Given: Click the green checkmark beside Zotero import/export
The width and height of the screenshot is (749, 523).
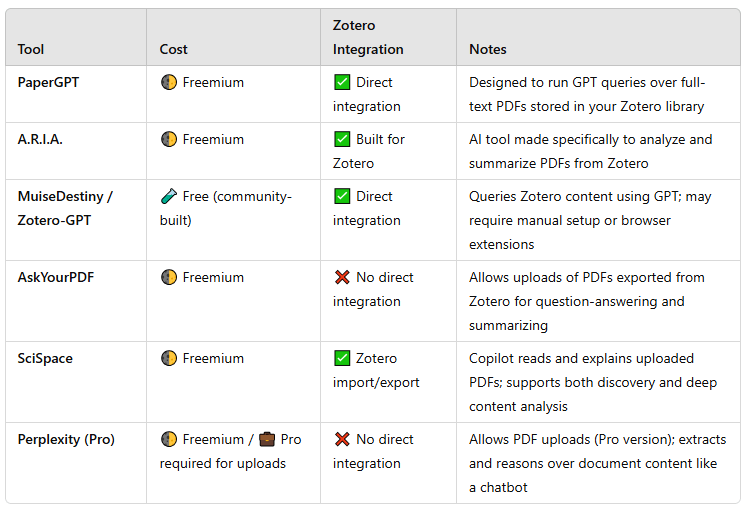Looking at the screenshot, I should coord(342,358).
